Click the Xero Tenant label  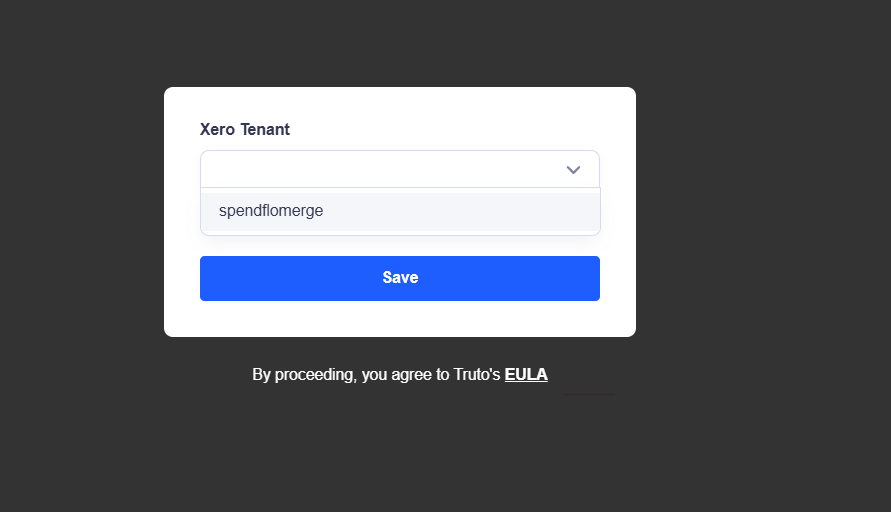245,129
